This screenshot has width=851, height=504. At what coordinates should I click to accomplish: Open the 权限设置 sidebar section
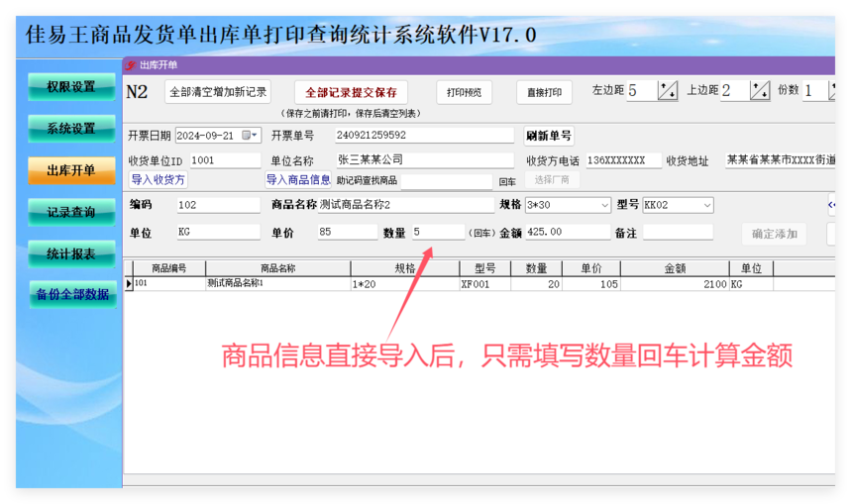71,87
